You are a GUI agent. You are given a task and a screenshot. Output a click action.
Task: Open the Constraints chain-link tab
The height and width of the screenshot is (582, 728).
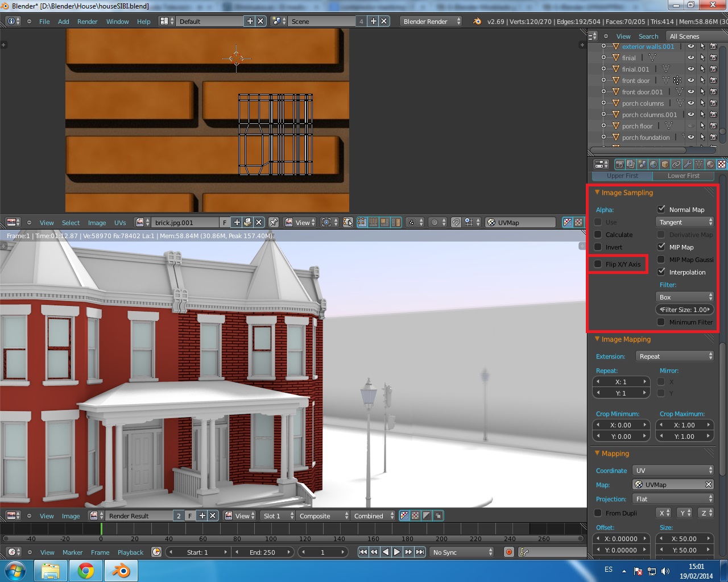676,164
